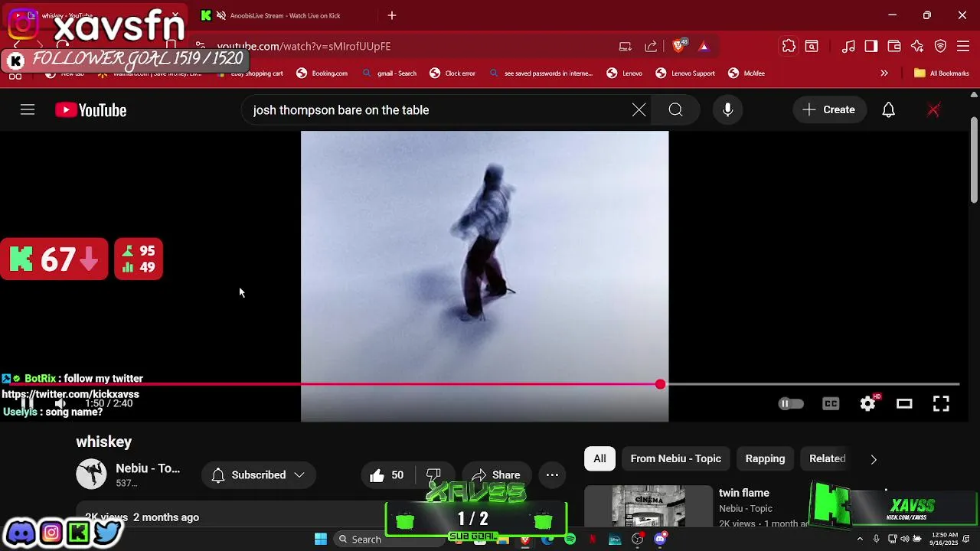Open Microsoft Edge from the taskbar
Screen dimensions: 980x551
[547, 540]
